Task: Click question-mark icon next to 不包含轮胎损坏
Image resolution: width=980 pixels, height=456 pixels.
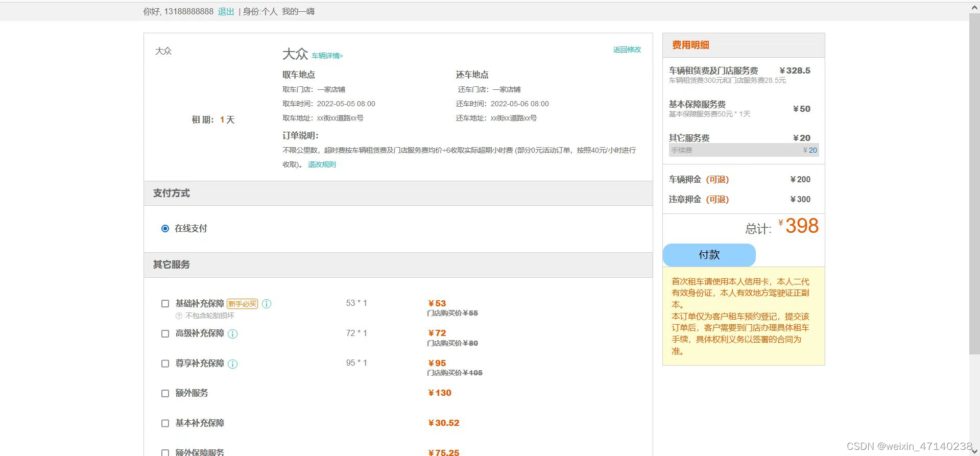Action: 179,316
